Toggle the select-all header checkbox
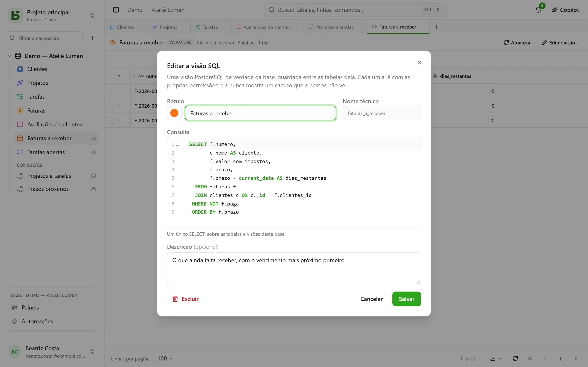588x367 pixels. pyautogui.click(x=111, y=76)
